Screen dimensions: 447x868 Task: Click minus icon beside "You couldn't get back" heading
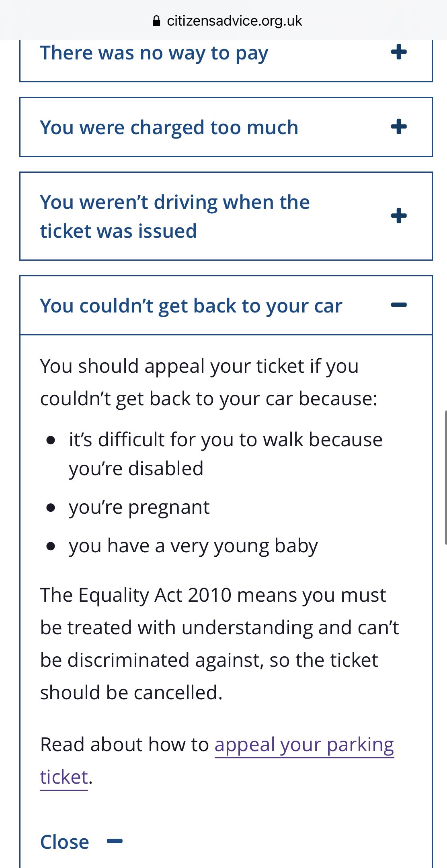click(399, 305)
